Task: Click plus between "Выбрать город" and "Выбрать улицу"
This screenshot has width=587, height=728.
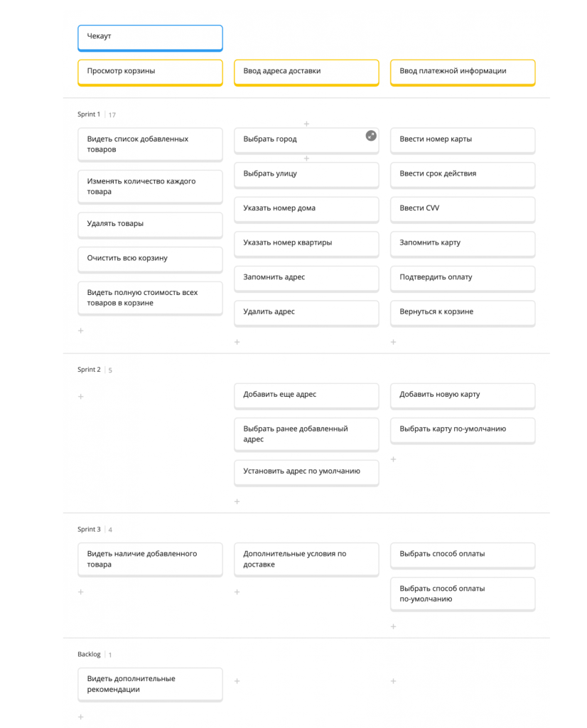Action: tap(307, 159)
